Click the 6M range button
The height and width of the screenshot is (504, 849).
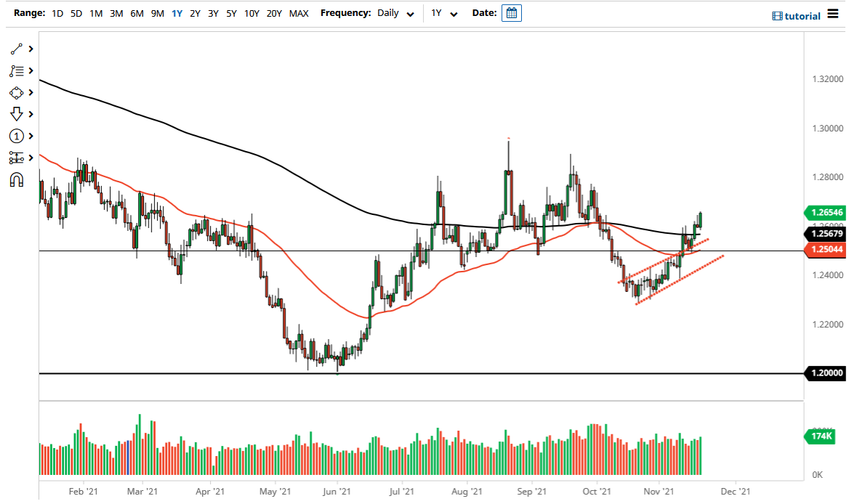(x=136, y=13)
